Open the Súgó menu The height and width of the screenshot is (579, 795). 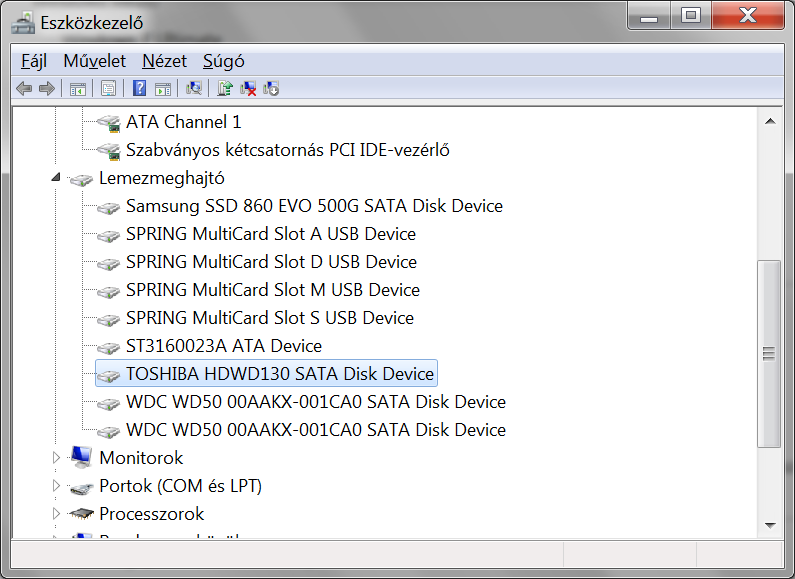coord(224,61)
